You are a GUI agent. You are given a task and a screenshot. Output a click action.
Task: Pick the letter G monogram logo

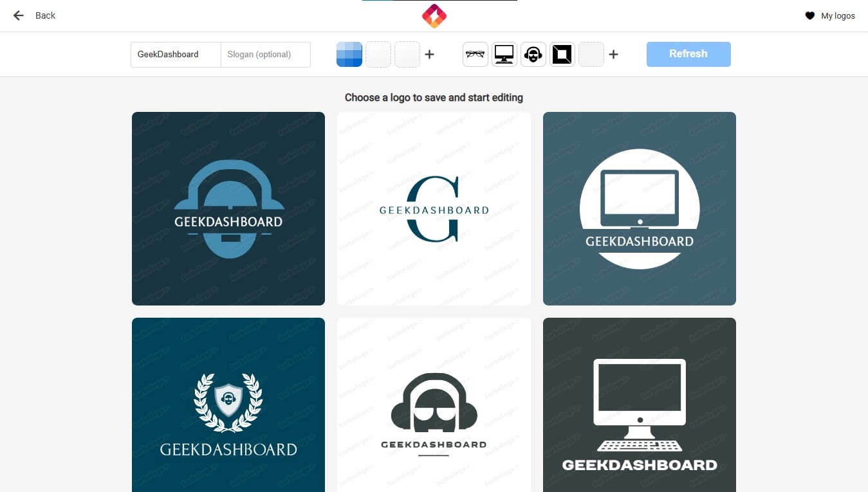pyautogui.click(x=433, y=208)
